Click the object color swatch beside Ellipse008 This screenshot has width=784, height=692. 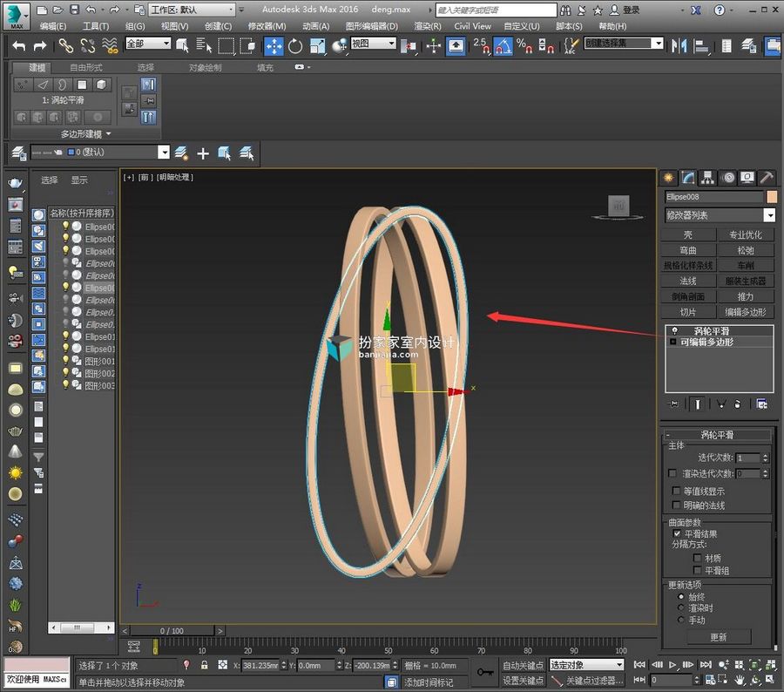coord(772,197)
